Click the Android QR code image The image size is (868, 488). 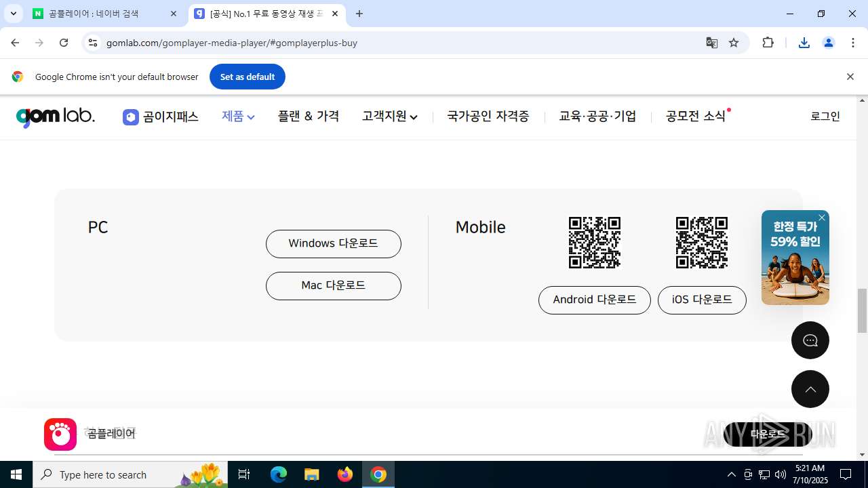point(595,243)
